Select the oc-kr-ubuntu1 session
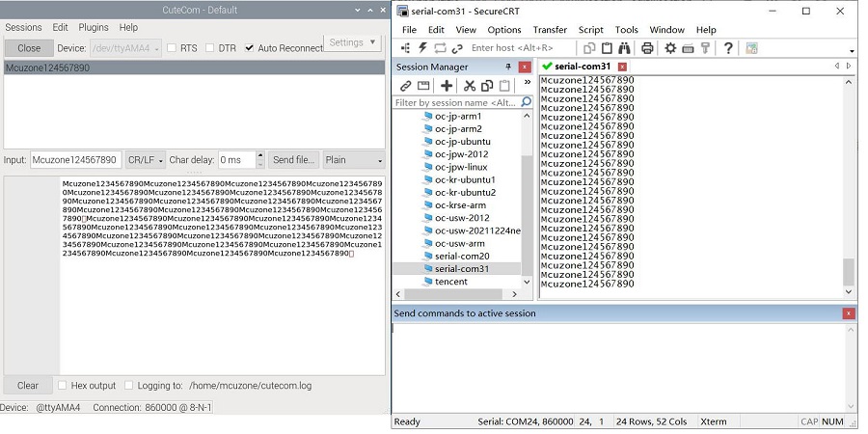 tap(465, 179)
